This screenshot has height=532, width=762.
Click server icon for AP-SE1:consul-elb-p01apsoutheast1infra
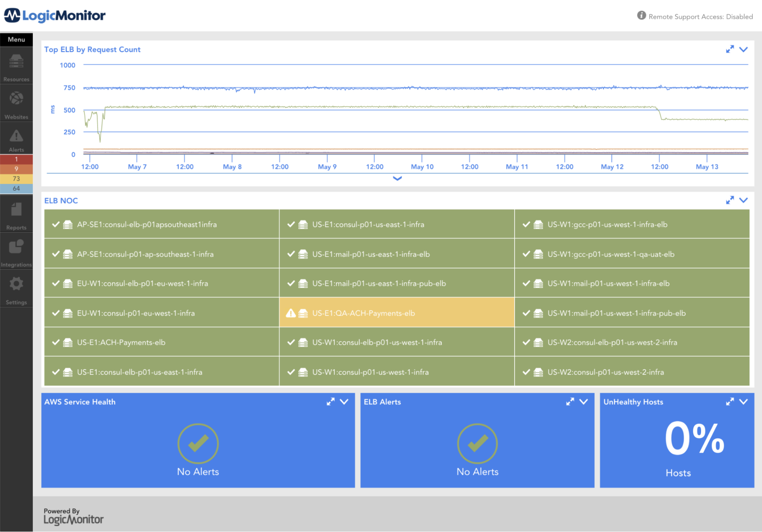pyautogui.click(x=68, y=224)
